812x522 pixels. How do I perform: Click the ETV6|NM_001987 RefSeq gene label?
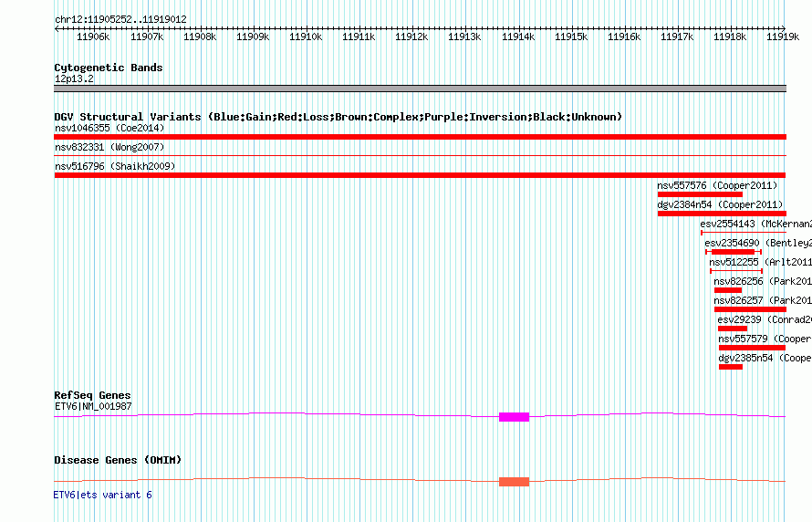click(93, 406)
